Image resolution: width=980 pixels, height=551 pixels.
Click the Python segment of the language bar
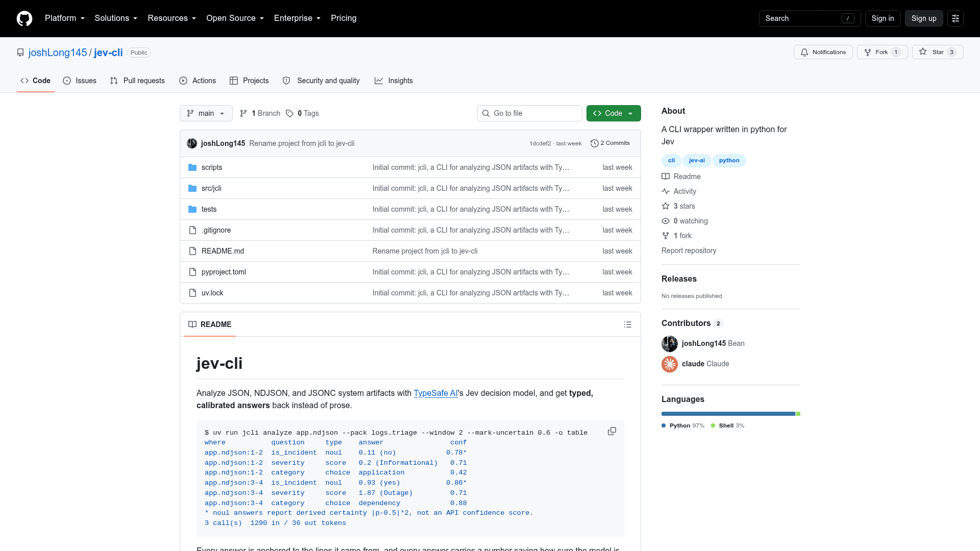click(728, 414)
